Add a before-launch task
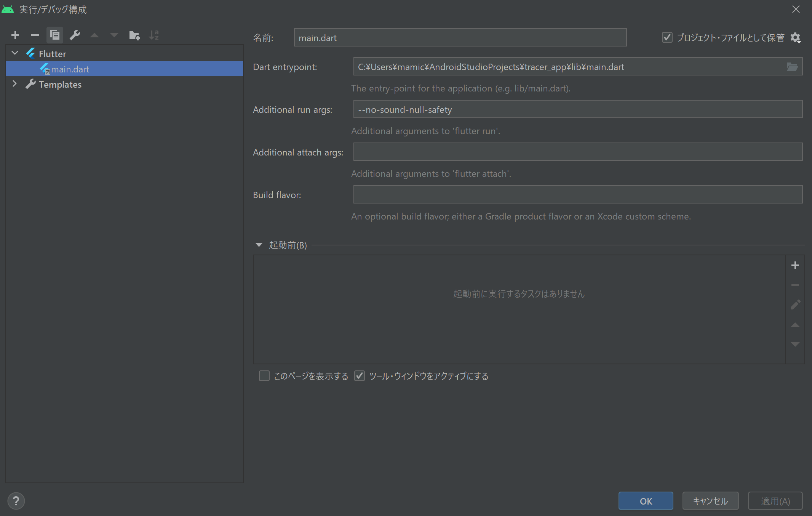The image size is (812, 516). click(795, 265)
